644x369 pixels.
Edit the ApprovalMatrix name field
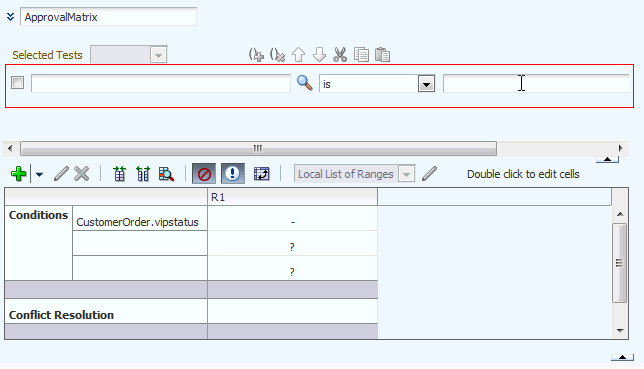(x=108, y=17)
